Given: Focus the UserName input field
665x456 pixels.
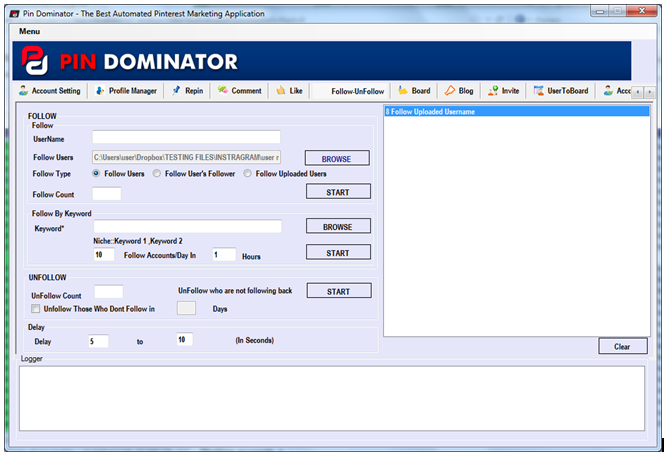Looking at the screenshot, I should pos(186,137).
